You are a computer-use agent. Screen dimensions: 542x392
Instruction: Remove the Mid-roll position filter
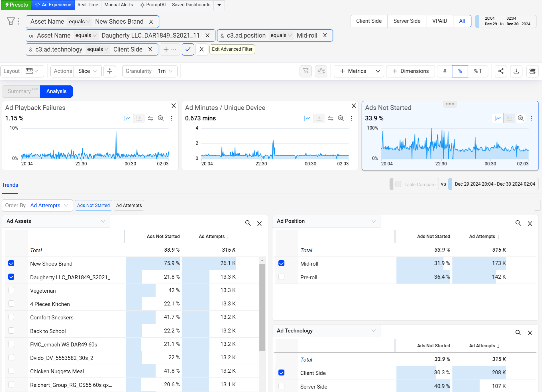(325, 36)
